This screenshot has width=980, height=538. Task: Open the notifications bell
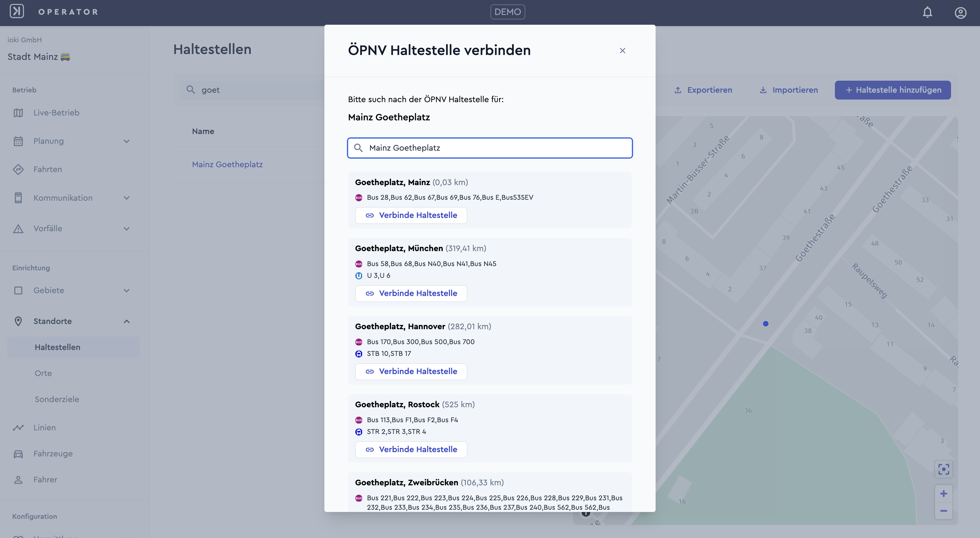tap(928, 12)
